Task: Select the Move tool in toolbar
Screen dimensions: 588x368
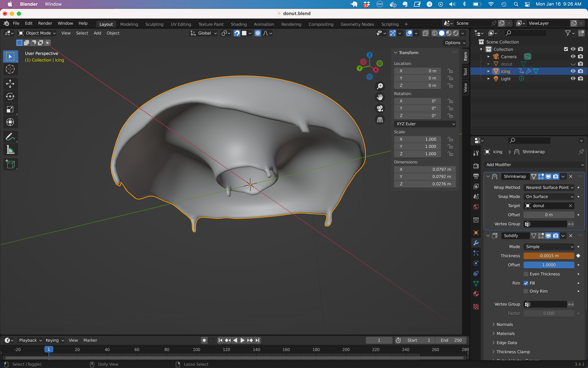Action: [10, 84]
